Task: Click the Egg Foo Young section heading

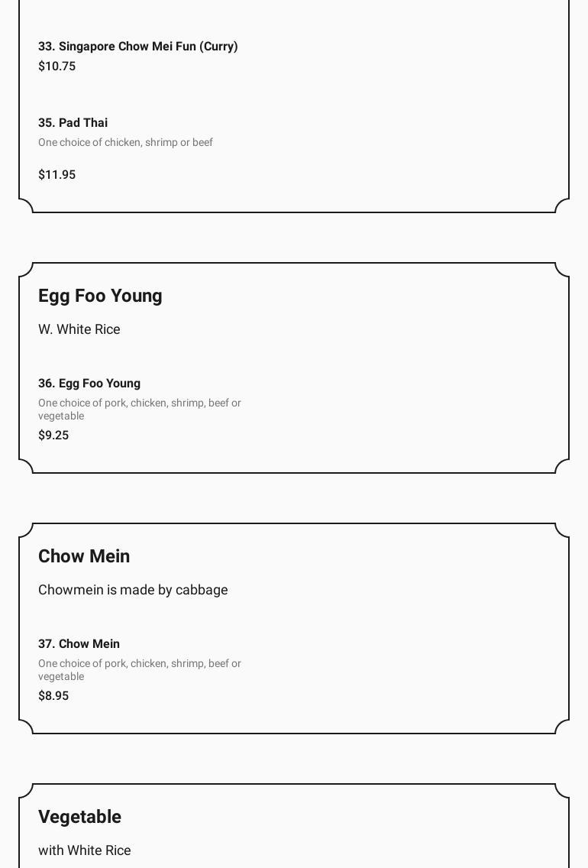Action: point(100,296)
